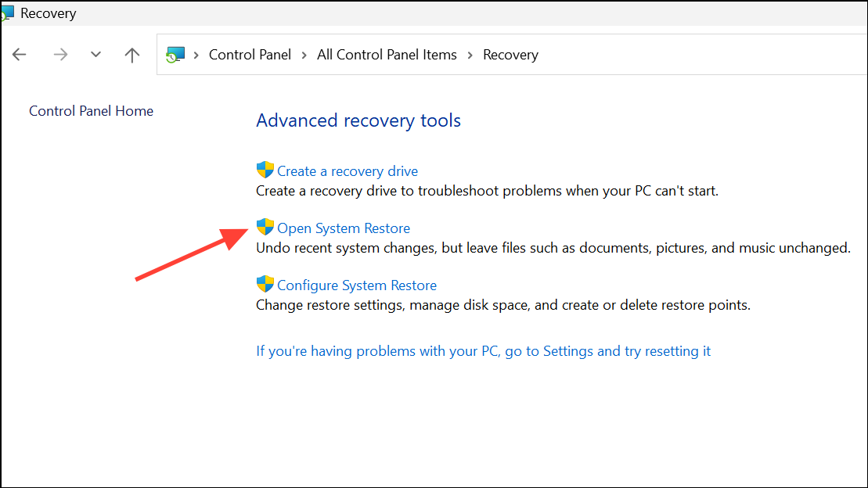Click the up one level arrow
This screenshot has width=868, height=488.
pos(131,54)
